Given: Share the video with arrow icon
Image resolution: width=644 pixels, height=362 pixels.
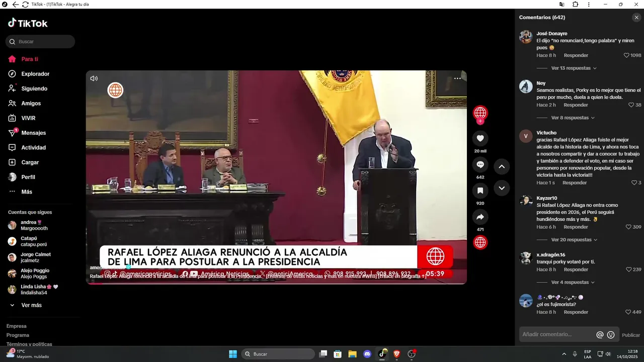Looking at the screenshot, I should point(480,217).
